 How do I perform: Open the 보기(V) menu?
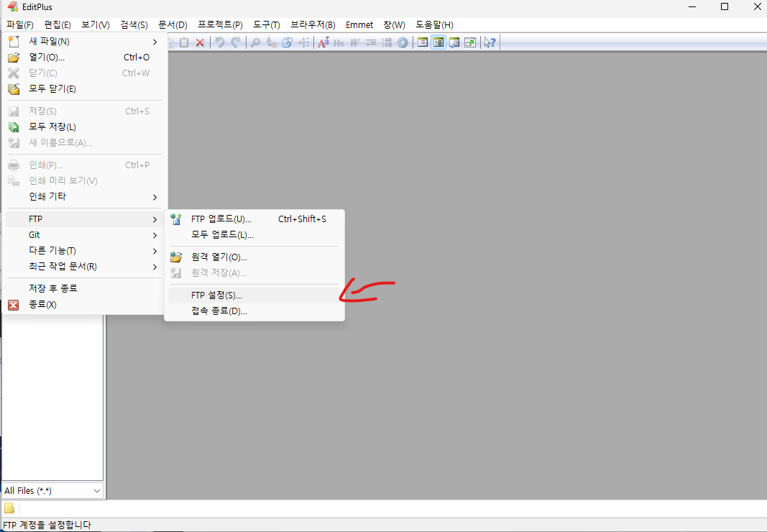point(96,25)
